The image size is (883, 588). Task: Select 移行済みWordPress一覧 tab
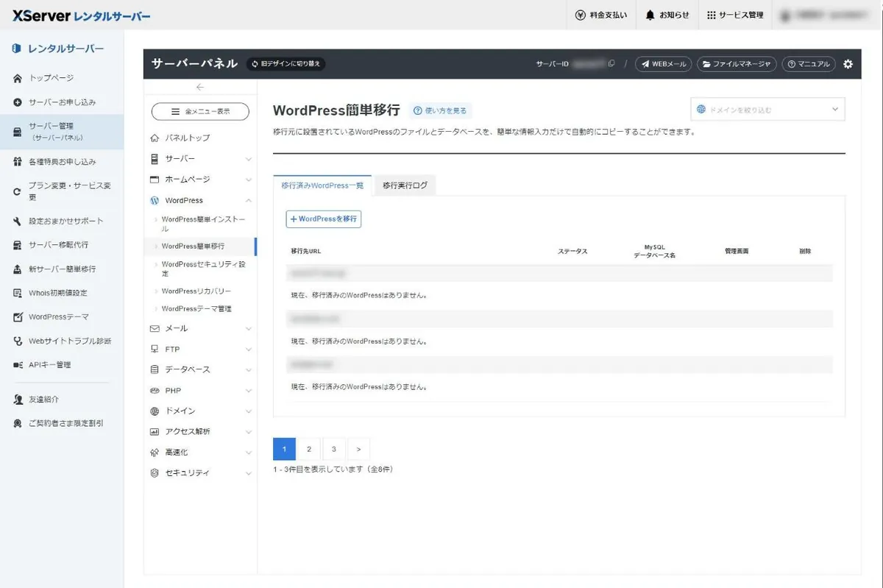tap(322, 186)
